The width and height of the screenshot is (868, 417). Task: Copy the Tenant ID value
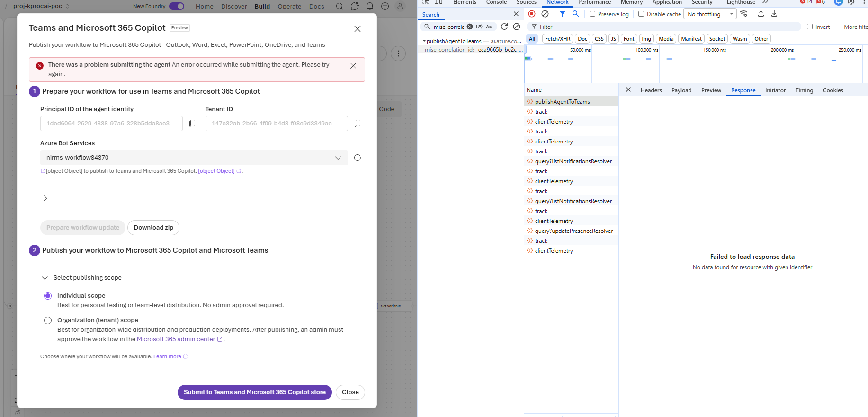358,124
